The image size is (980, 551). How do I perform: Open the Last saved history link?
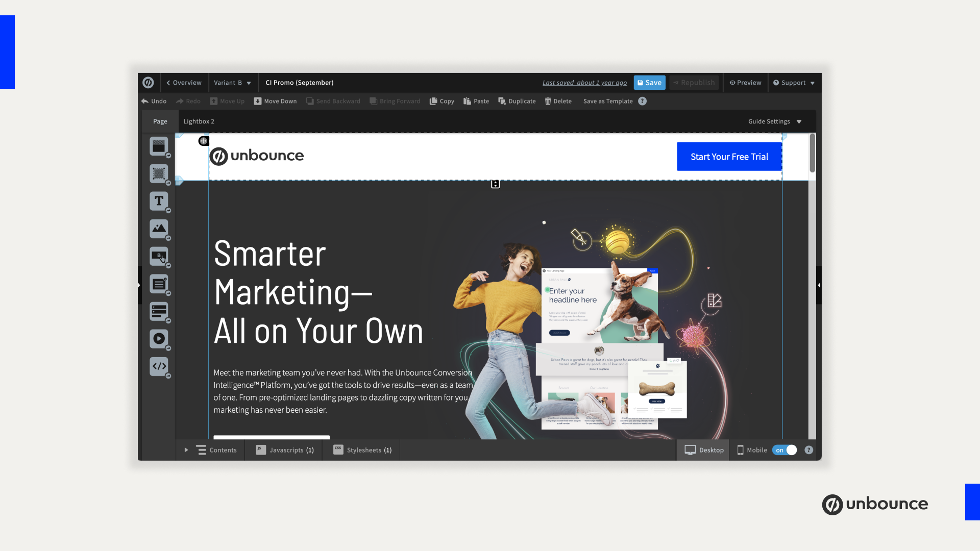tap(584, 83)
